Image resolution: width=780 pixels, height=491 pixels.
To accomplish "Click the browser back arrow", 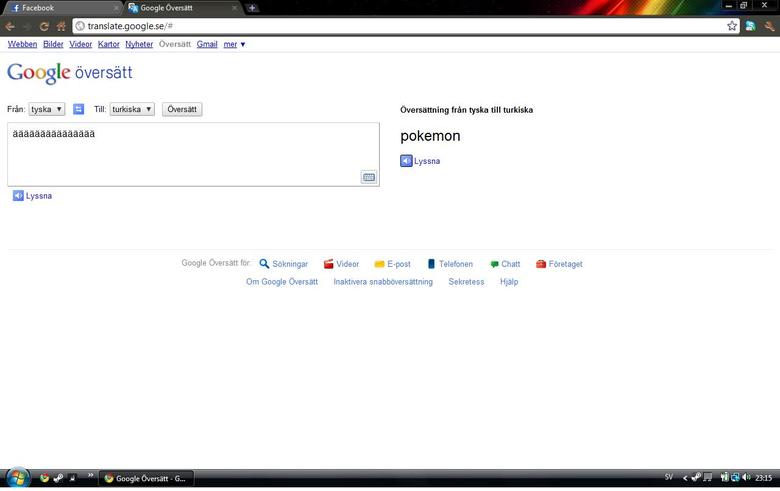I will tap(9, 26).
